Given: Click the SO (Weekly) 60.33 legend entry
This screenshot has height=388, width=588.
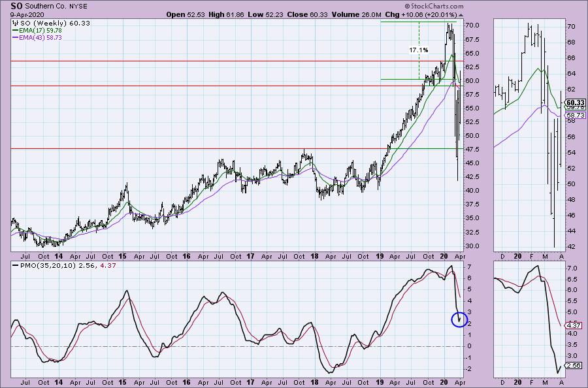Looking at the screenshot, I should click(x=55, y=23).
